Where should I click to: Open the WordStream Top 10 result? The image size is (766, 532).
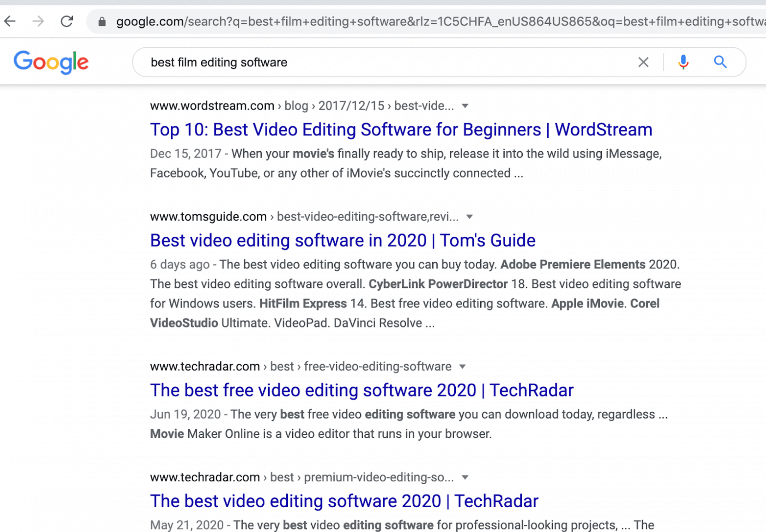coord(401,130)
